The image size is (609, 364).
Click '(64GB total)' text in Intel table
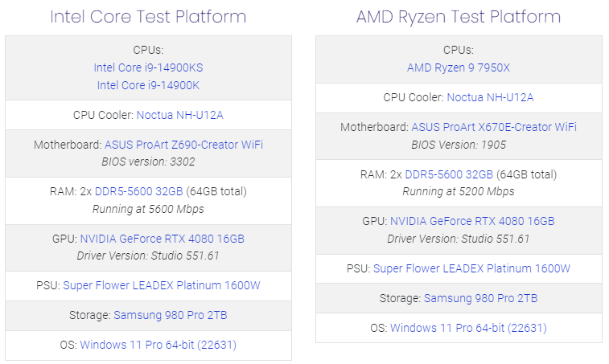[216, 191]
